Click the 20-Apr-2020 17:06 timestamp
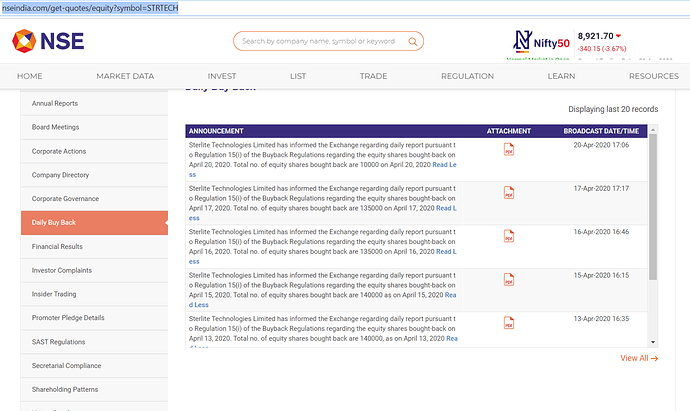The height and width of the screenshot is (411, 690). [601, 145]
